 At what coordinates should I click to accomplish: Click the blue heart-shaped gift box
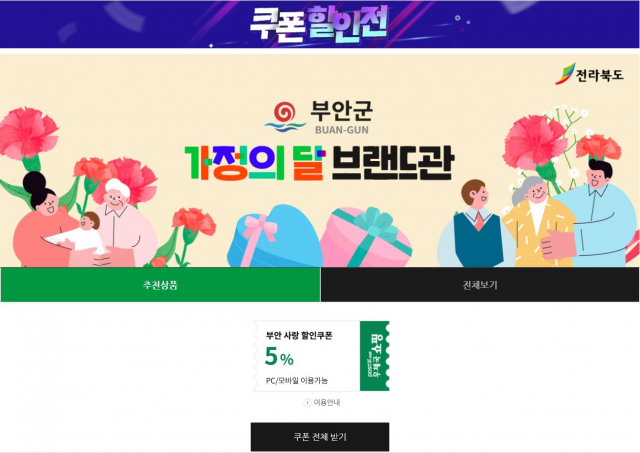[275, 236]
